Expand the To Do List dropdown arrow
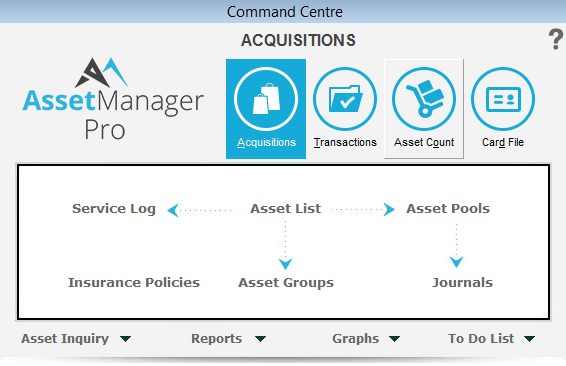566x366 pixels. point(530,339)
